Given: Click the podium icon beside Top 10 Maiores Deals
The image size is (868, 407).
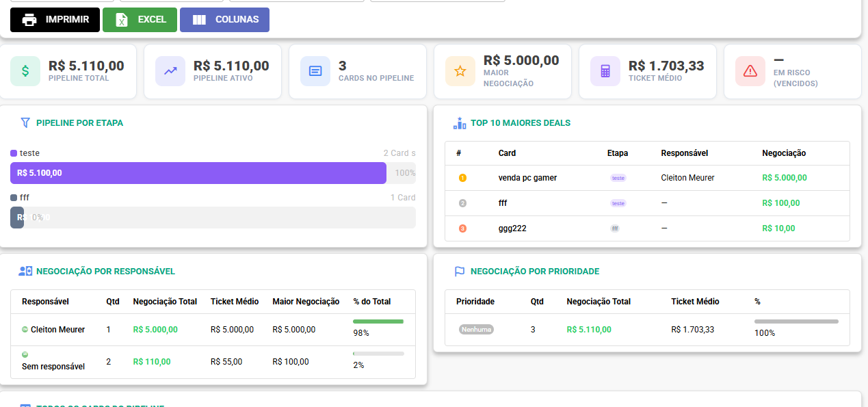Looking at the screenshot, I should click(x=460, y=123).
